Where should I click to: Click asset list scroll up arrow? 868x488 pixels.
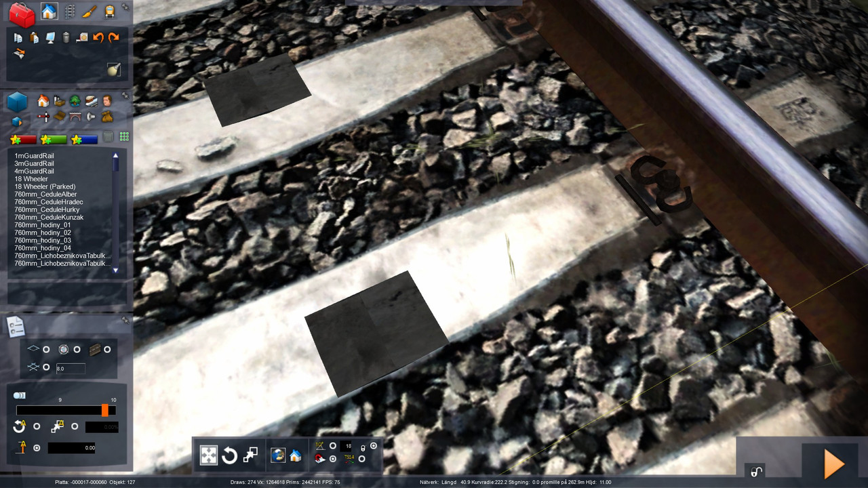tap(115, 155)
